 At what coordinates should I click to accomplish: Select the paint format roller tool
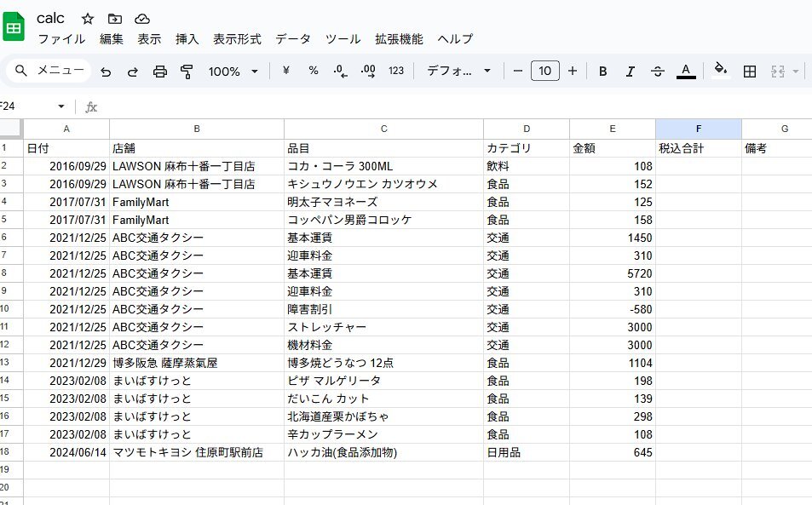tap(187, 72)
